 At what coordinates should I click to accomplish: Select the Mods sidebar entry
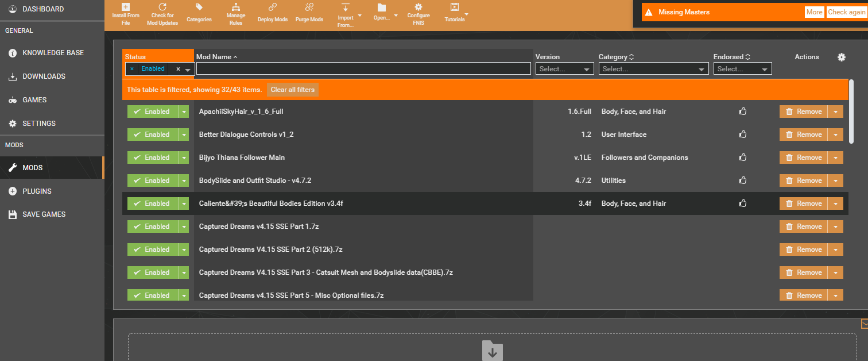tap(52, 168)
